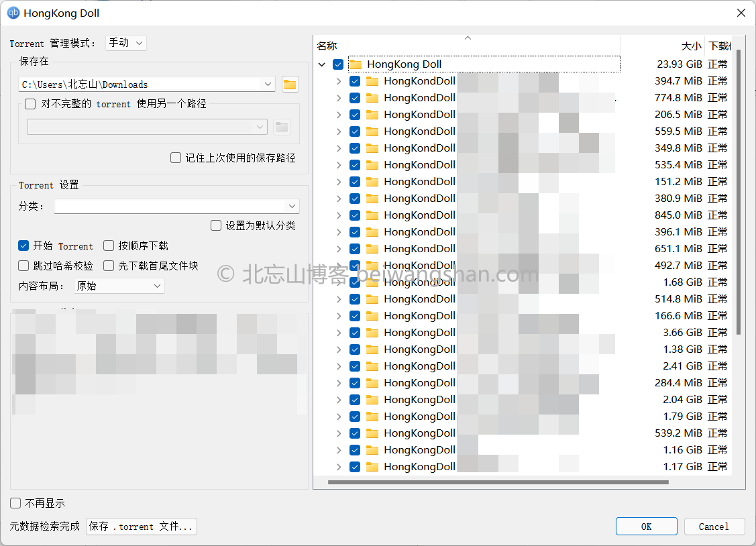Click the HongKong Doll root folder icon
Screen dimensions: 756x546
[x=356, y=64]
